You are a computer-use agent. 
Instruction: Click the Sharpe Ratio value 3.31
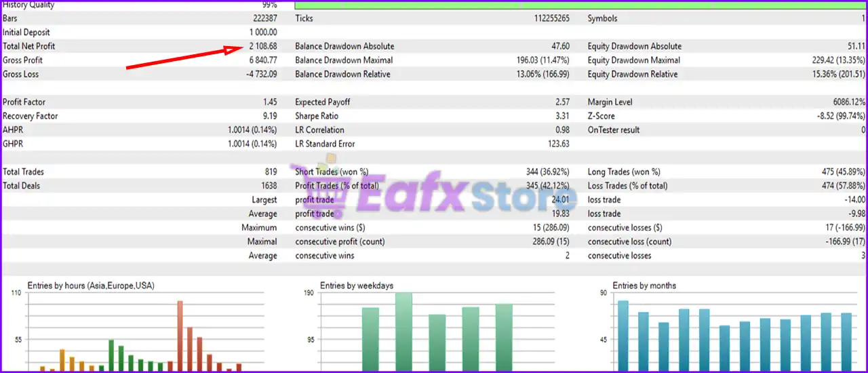(562, 116)
